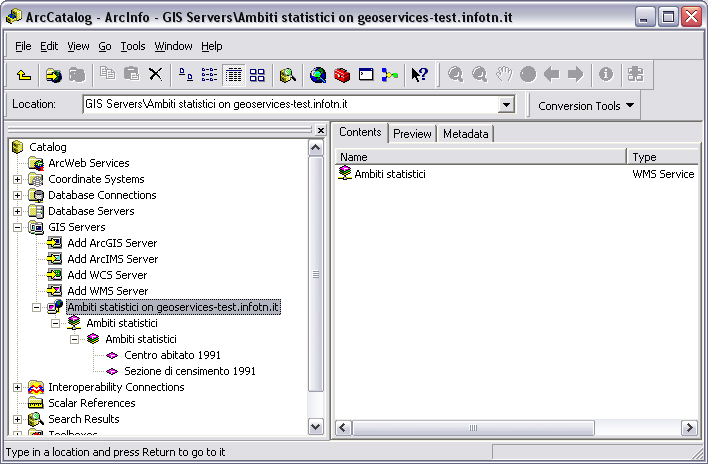Screen dimensions: 708x464
Task: Open the ModelBuilder icon
Action: click(390, 74)
